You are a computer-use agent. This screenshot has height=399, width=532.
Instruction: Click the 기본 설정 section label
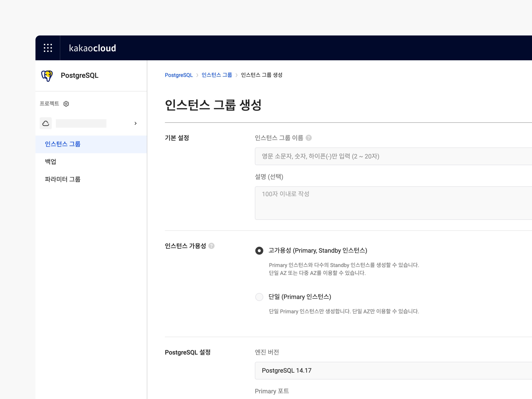tap(177, 138)
